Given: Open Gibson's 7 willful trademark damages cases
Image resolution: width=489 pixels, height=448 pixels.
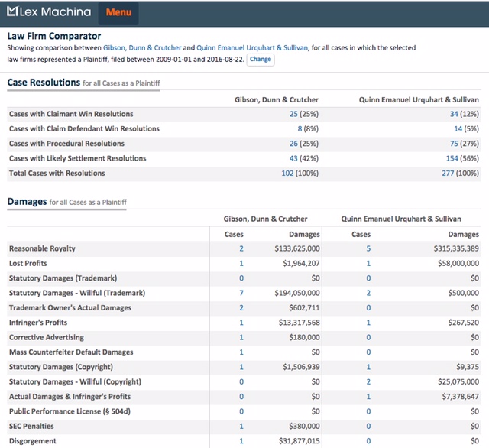Looking at the screenshot, I should (241, 293).
